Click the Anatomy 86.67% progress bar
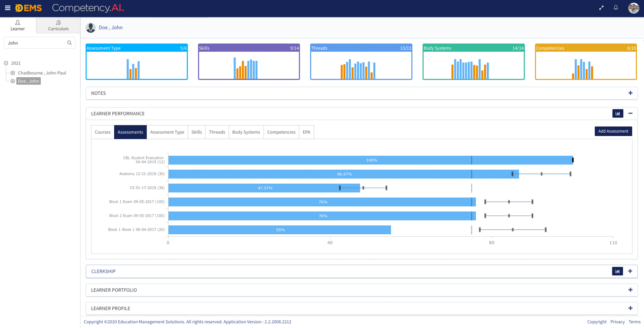Image resolution: width=644 pixels, height=328 pixels. pos(343,174)
